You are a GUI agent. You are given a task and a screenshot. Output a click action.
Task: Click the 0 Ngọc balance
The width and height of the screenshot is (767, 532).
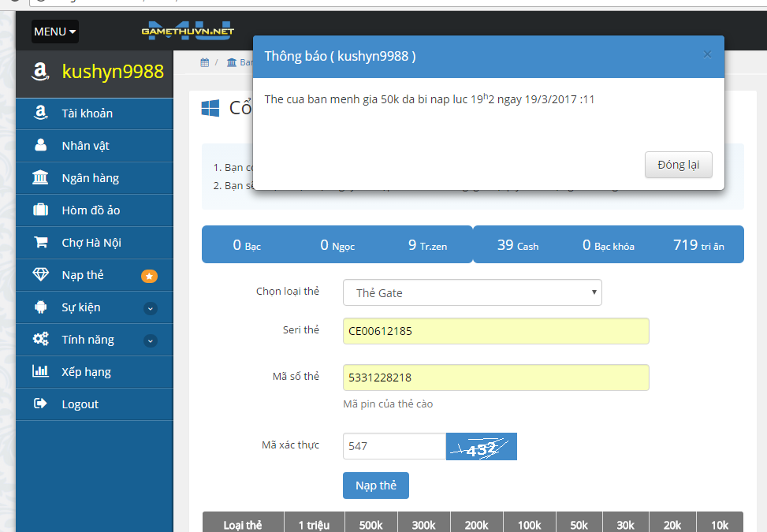coord(337,244)
